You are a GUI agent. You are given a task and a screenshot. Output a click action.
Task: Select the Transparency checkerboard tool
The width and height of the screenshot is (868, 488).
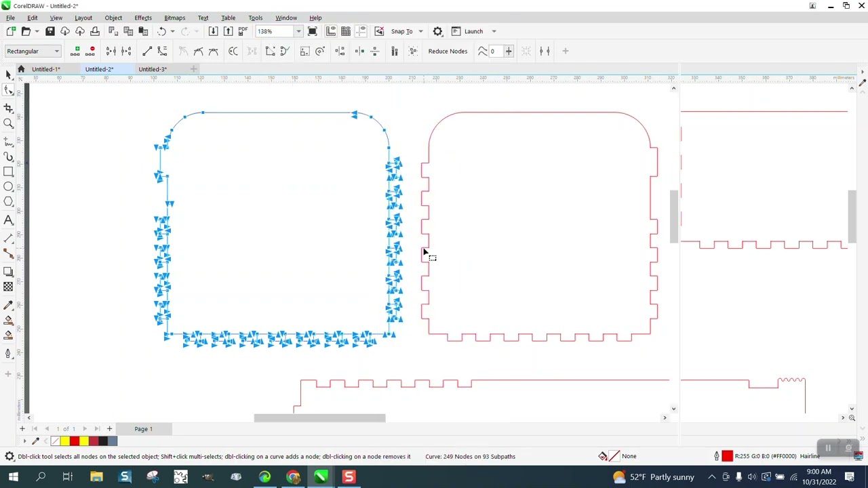click(8, 287)
